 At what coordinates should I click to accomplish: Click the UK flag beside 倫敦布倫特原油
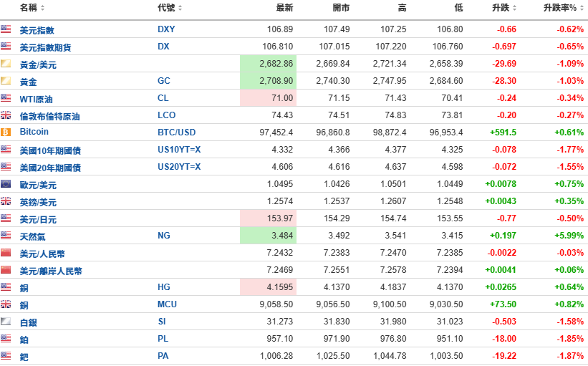(6, 115)
